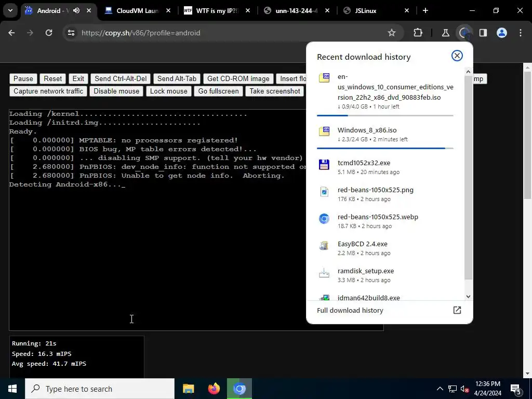Open the Windows Start button

tap(12, 389)
